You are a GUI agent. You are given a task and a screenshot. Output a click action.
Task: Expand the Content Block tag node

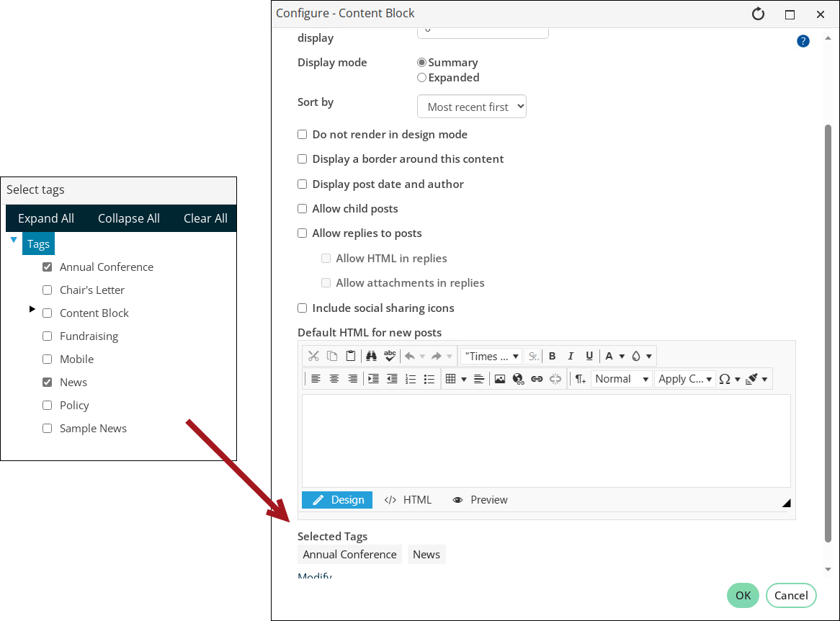tap(32, 309)
